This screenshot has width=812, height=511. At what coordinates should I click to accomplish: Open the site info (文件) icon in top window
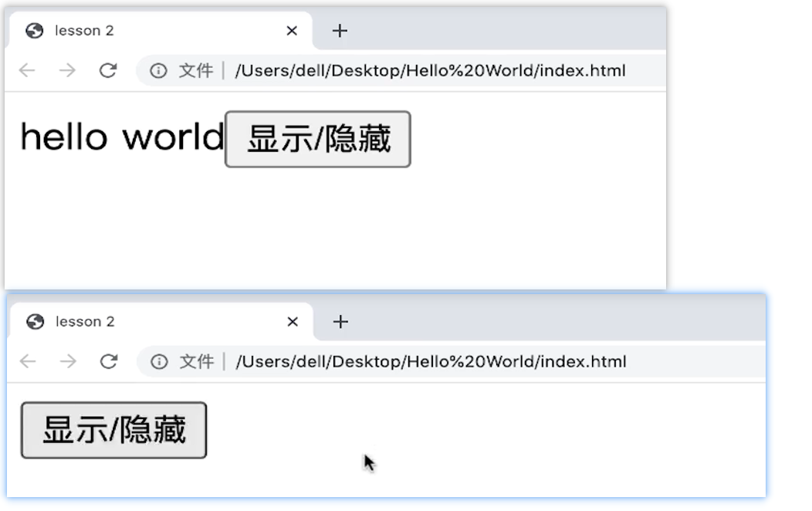click(160, 70)
